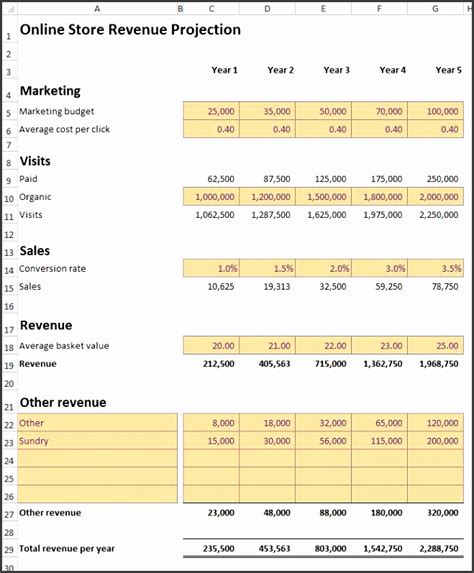Click Year 5 average basket value 25.00
474x573 pixels.
[436, 345]
